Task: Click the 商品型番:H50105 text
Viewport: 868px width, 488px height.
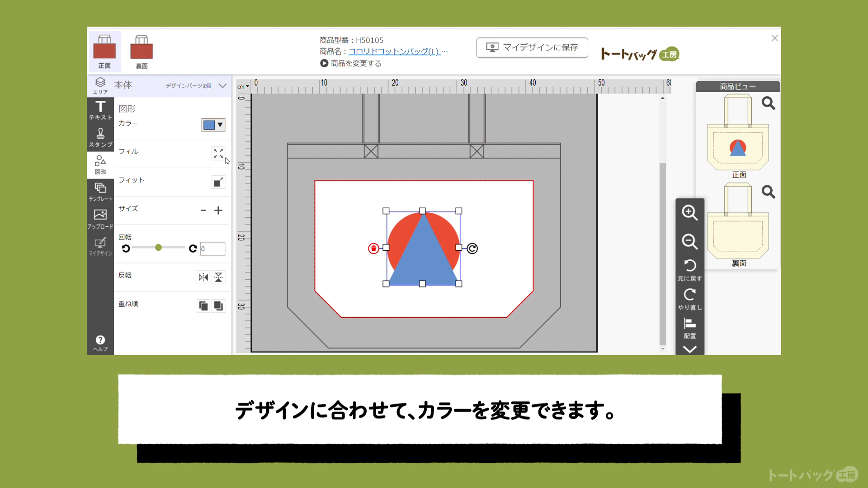Action: (x=352, y=40)
